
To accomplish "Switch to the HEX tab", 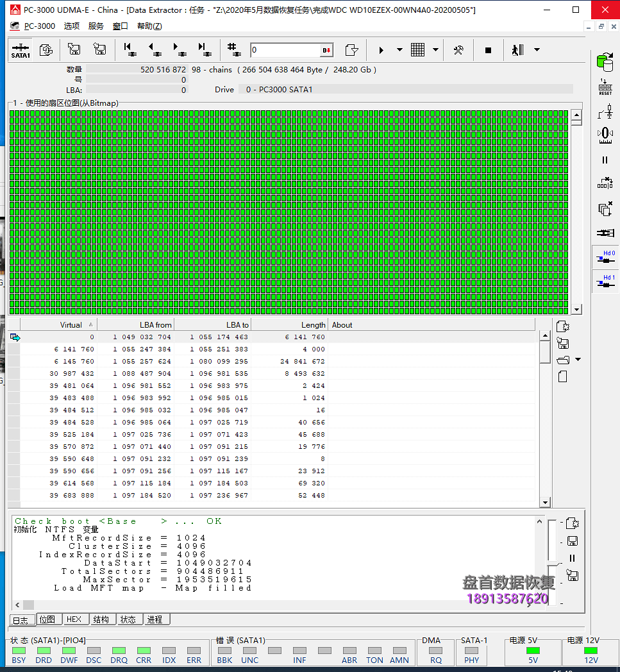I will (74, 619).
